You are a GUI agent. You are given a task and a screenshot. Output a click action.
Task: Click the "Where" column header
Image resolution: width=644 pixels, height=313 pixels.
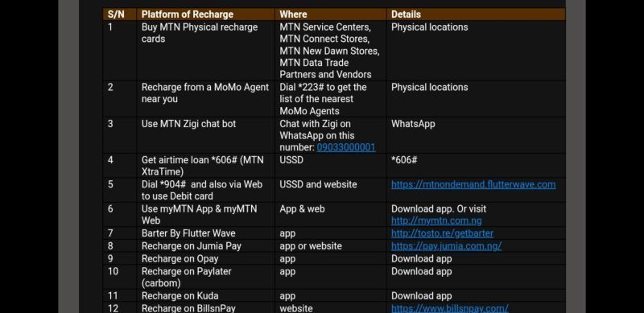(x=331, y=14)
